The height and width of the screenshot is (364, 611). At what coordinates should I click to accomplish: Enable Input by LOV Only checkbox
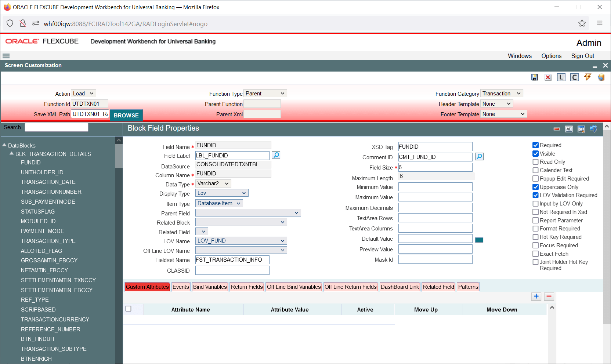[536, 204]
